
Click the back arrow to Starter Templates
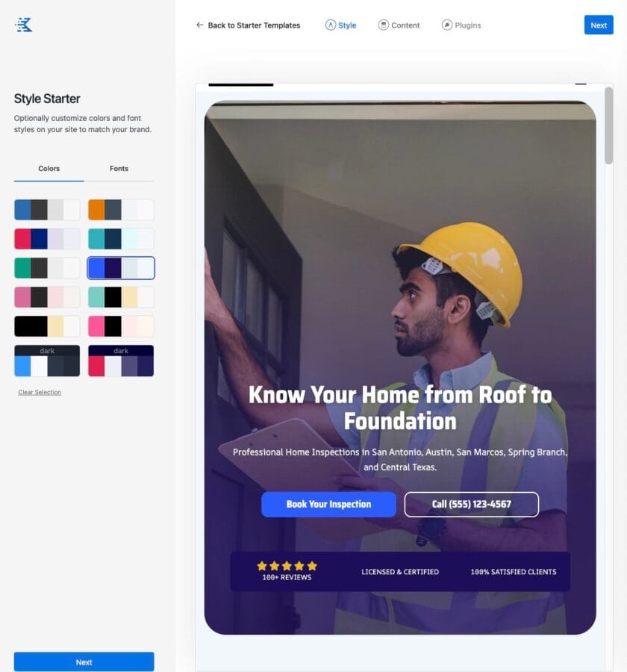[199, 25]
